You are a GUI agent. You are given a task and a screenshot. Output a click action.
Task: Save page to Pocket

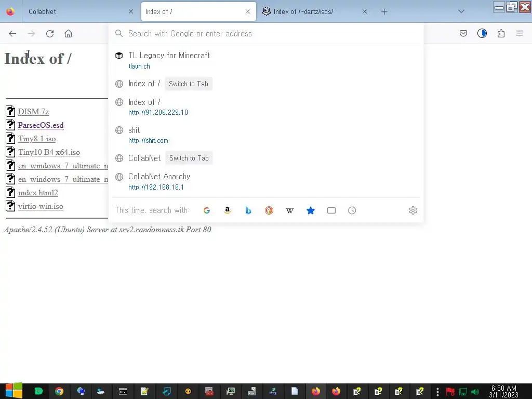click(x=463, y=33)
